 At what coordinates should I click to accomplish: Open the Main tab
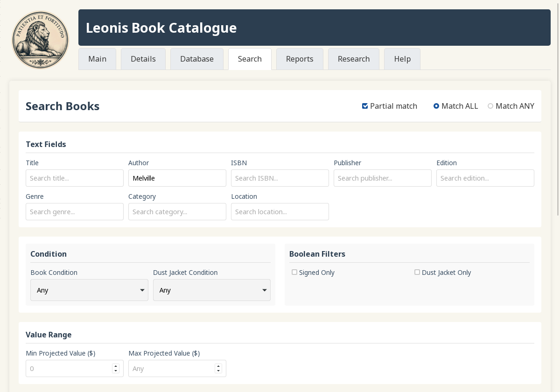click(x=98, y=59)
